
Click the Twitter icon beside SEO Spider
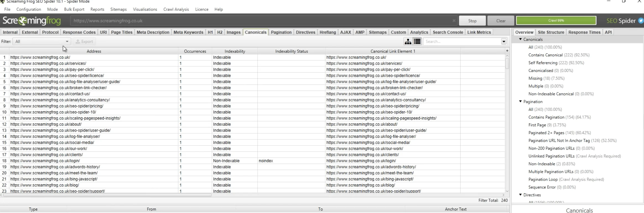(641, 21)
